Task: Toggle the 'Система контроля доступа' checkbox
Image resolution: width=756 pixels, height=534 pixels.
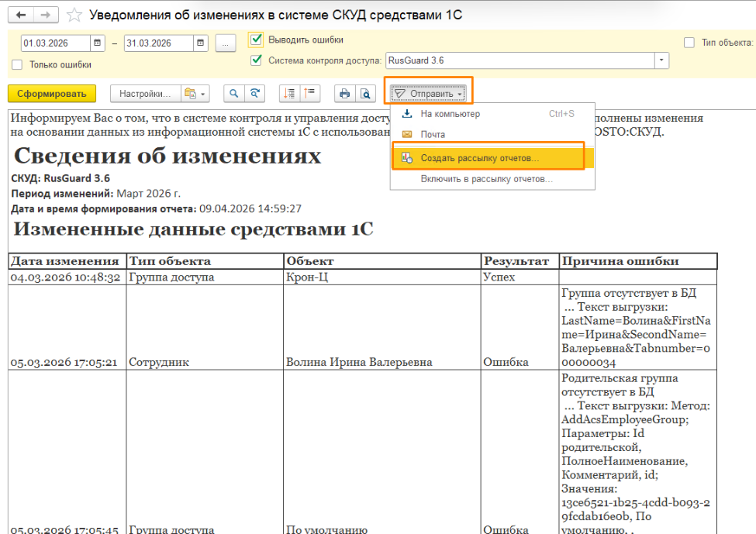Action: point(257,60)
